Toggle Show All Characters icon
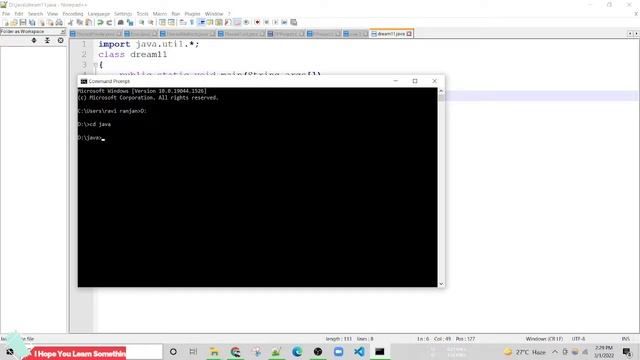 [191, 22]
